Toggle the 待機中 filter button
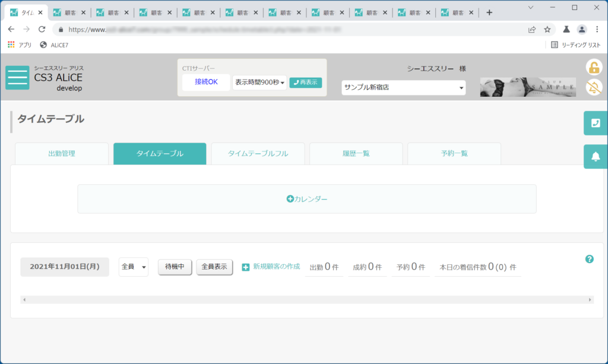 point(175,267)
